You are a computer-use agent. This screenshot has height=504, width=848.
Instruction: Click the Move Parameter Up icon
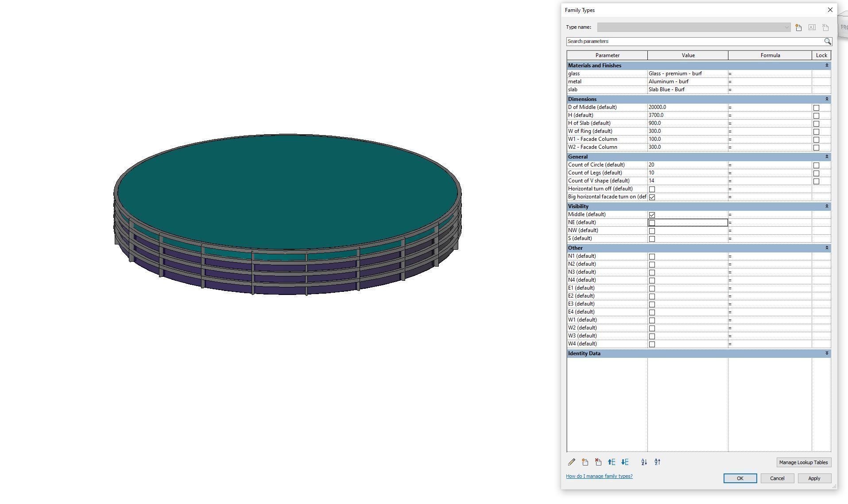(612, 462)
